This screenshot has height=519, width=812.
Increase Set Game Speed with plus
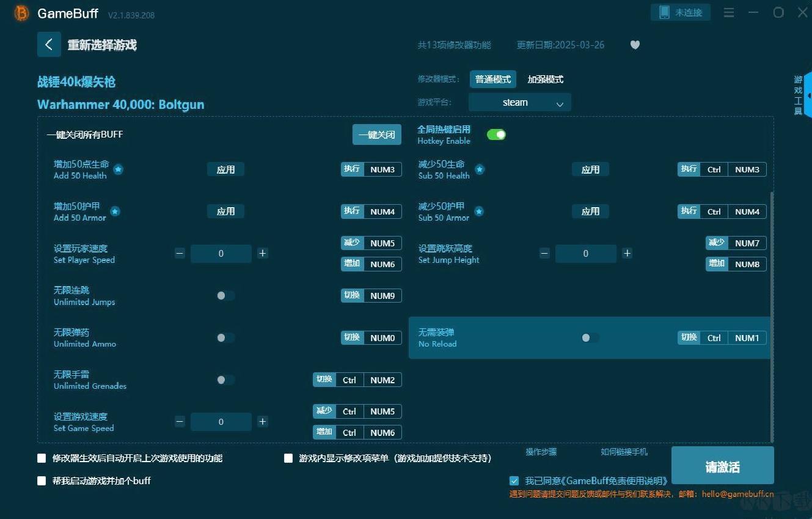(262, 421)
